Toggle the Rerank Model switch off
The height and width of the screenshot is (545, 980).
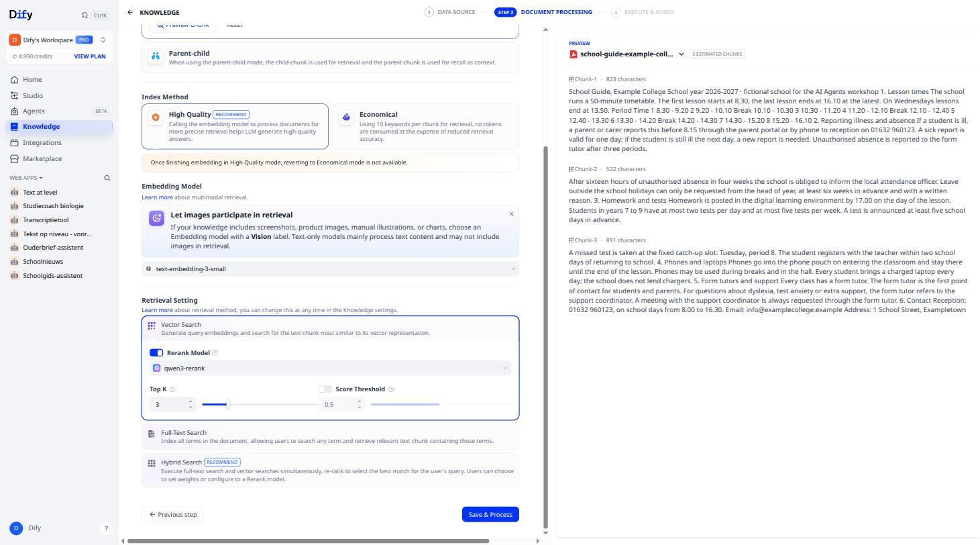point(156,353)
